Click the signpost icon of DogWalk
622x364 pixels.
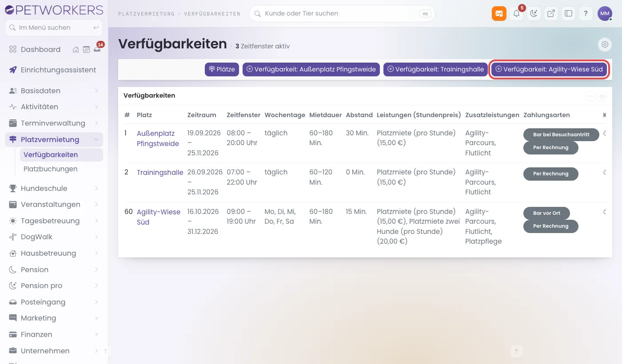pyautogui.click(x=13, y=237)
